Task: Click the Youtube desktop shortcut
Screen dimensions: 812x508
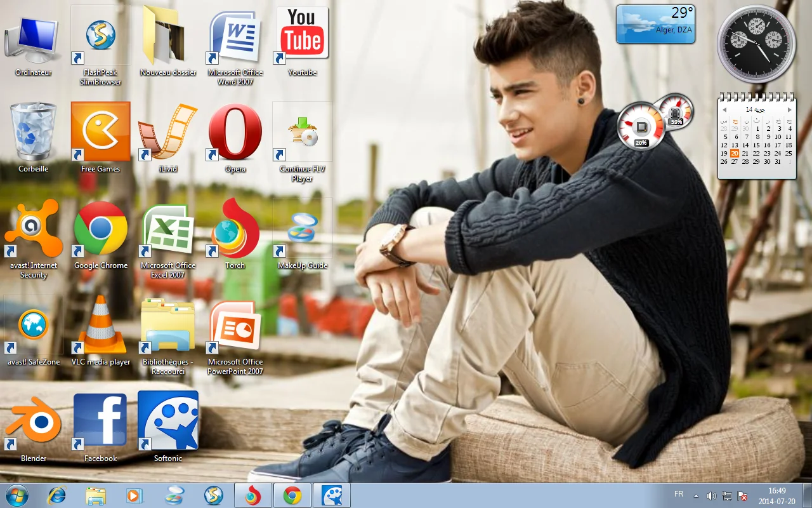Action: (302, 36)
